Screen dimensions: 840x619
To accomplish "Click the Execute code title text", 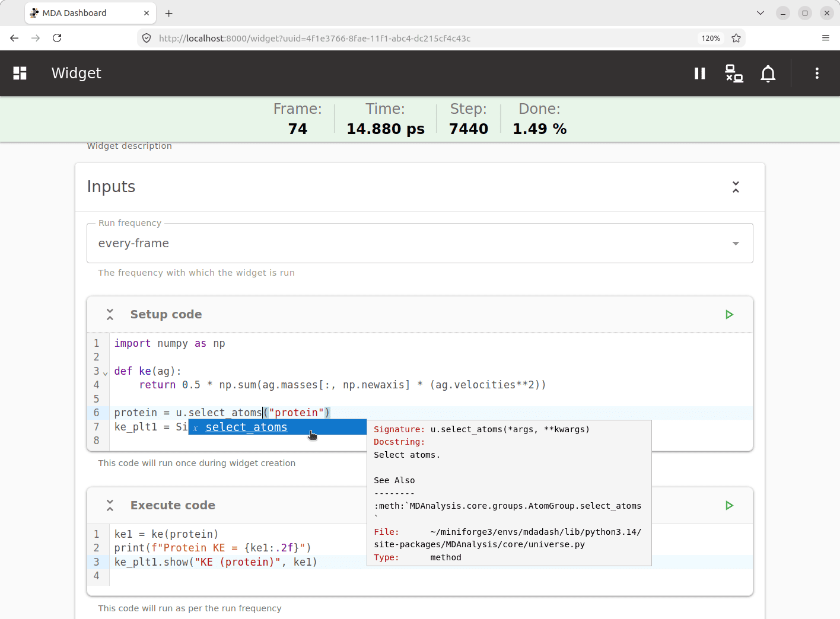I will click(x=173, y=505).
